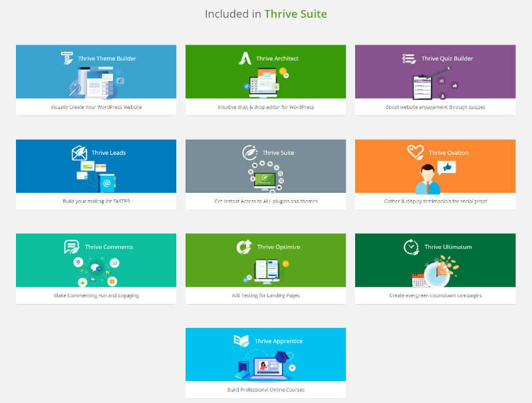Select the Quiz Builder clipboard illustration
This screenshot has height=403, width=532.
coord(435,83)
